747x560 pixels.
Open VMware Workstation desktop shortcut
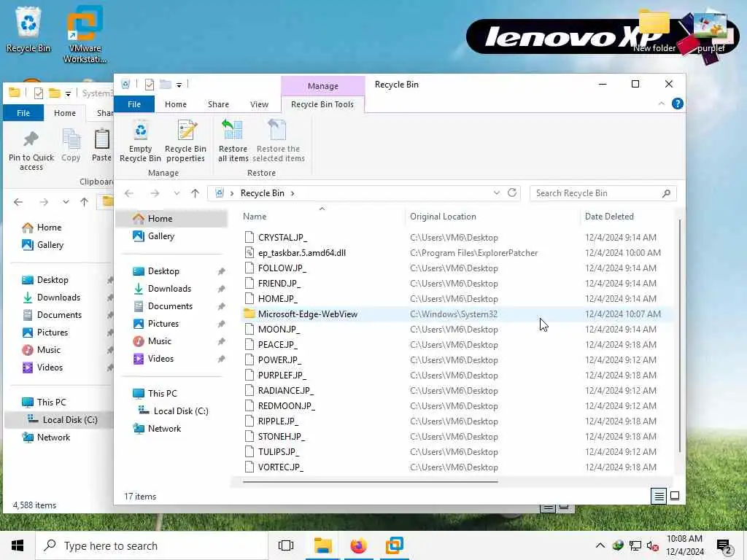click(85, 34)
